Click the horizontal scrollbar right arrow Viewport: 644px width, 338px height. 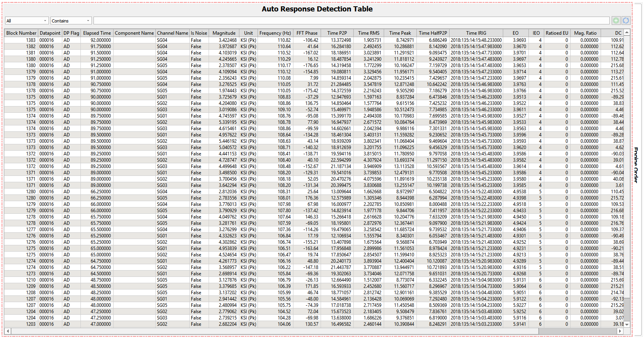[620, 331]
